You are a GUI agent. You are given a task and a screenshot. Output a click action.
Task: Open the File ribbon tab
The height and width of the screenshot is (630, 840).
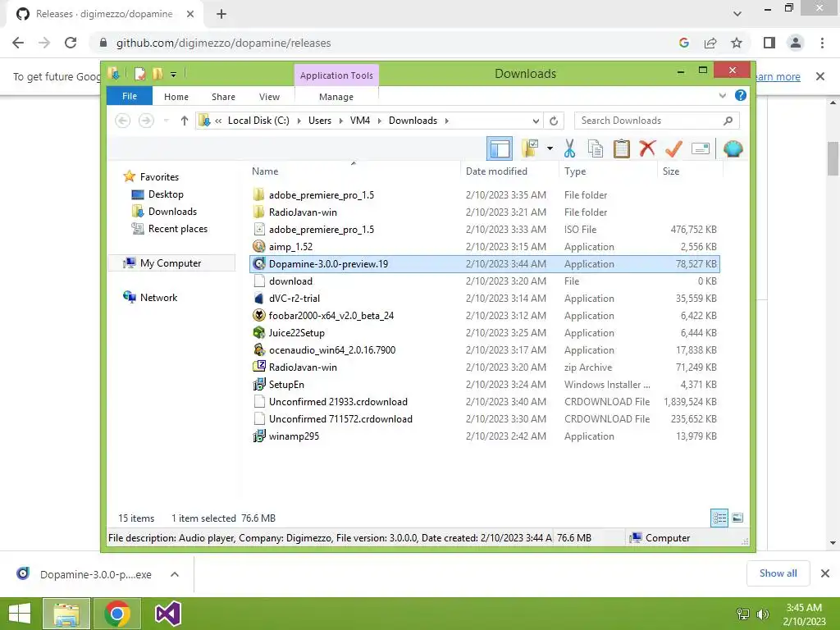point(130,96)
